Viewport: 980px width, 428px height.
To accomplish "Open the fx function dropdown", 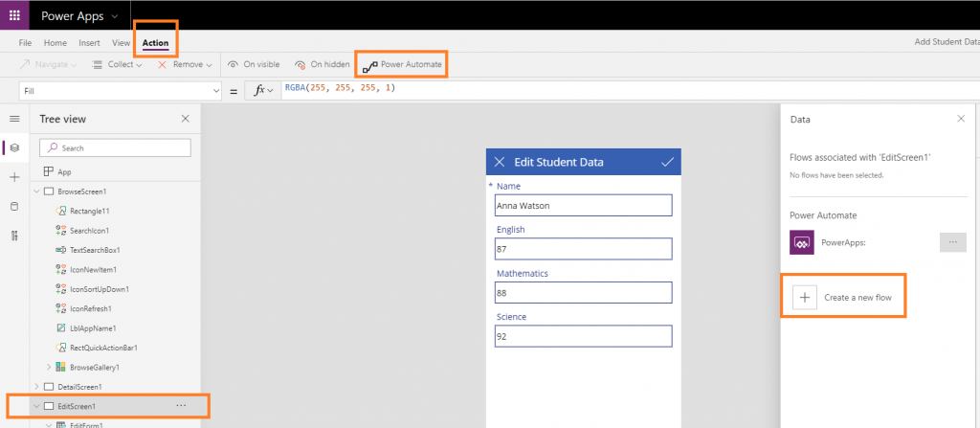I will click(263, 91).
